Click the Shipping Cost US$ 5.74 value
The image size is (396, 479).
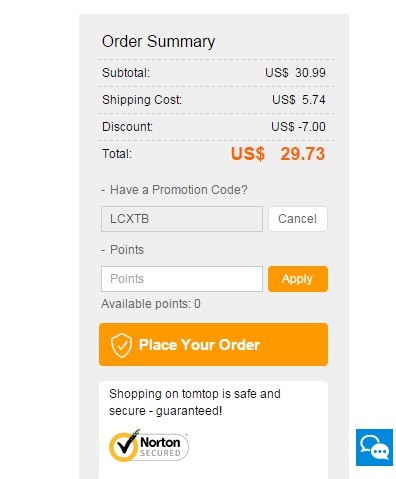coord(299,100)
